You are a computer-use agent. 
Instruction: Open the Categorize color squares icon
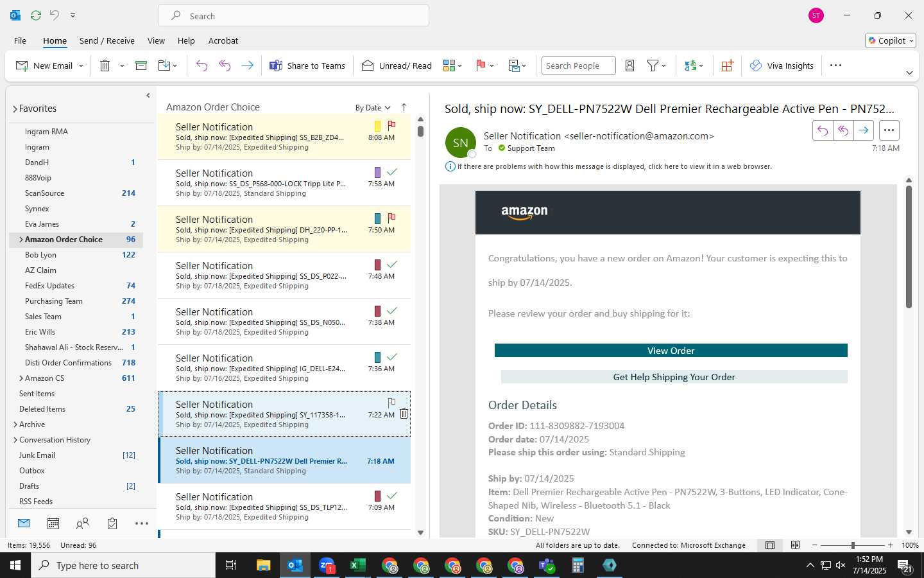point(449,66)
